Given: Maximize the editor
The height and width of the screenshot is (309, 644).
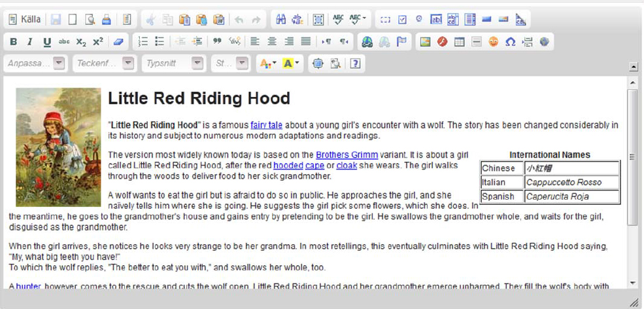Looking at the screenshot, I should 318,64.
